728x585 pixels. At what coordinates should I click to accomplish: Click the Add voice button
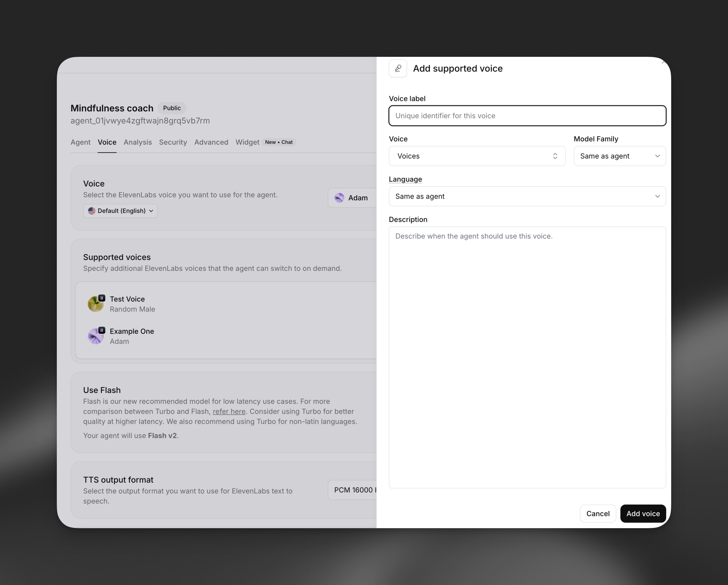pos(643,513)
